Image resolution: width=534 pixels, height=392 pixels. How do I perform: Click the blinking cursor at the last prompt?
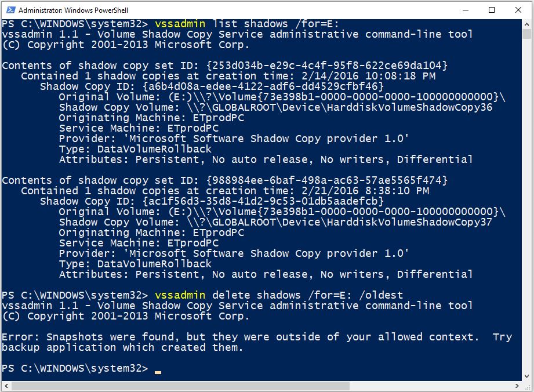pyautogui.click(x=158, y=372)
